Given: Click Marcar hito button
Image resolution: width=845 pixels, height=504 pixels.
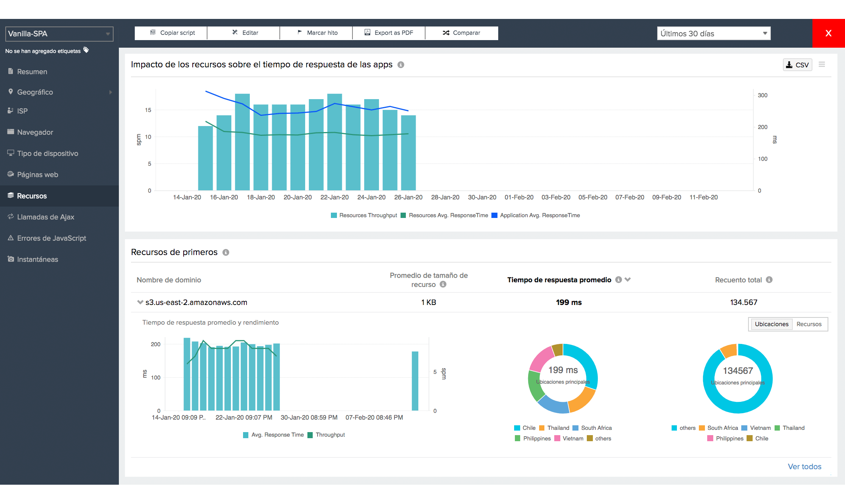Looking at the screenshot, I should tap(316, 33).
